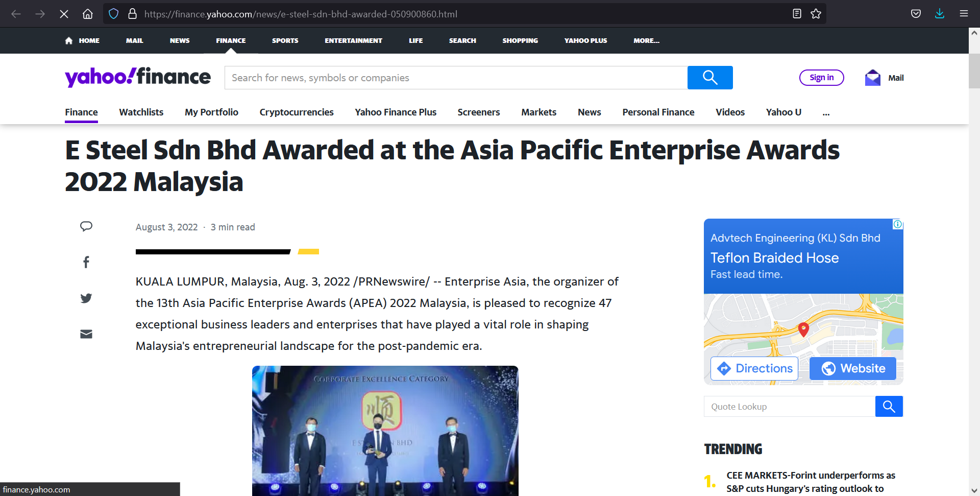Open Entertainment in the top bar

coord(353,40)
